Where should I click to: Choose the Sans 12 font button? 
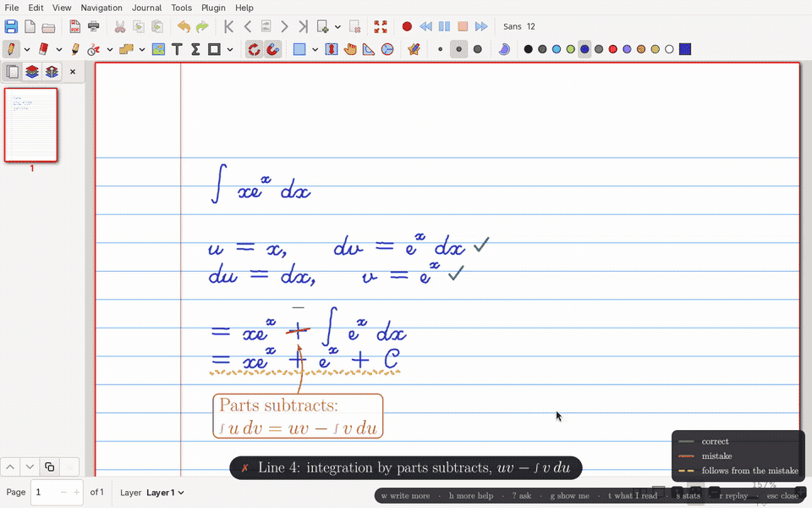point(518,26)
